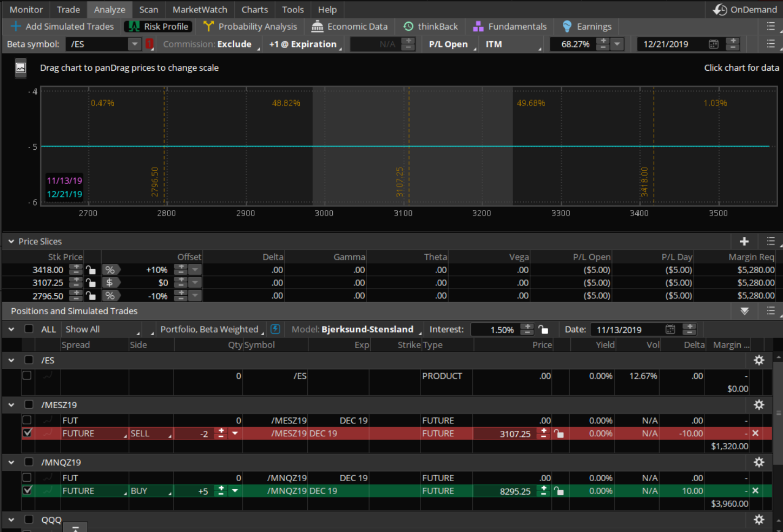Open the Fundamentals sub-tab
This screenshot has width=783, height=532.
[x=510, y=26]
